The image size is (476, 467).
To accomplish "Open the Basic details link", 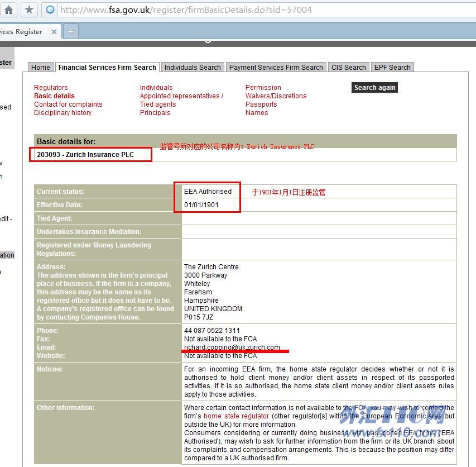I will 54,96.
